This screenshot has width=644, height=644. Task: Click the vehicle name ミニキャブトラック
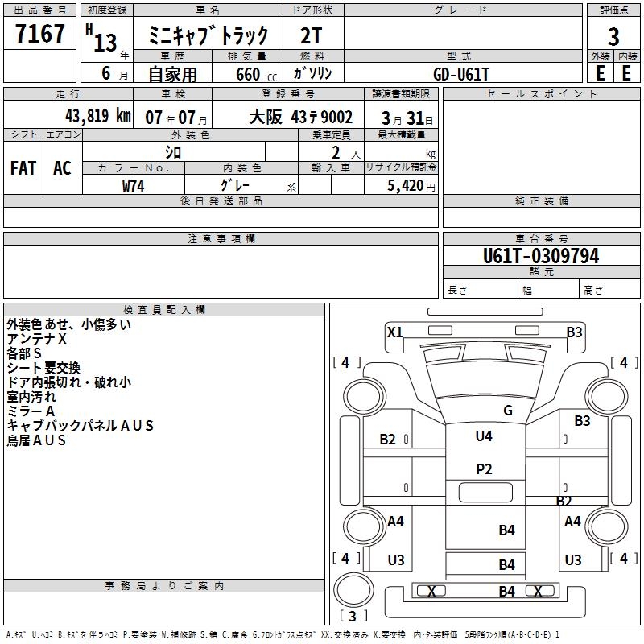click(x=208, y=35)
